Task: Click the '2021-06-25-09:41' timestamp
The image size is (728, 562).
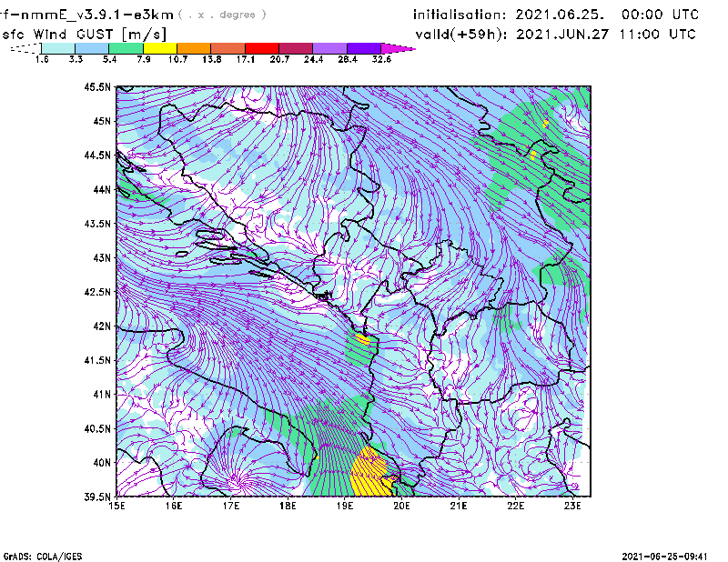Action: point(664,556)
